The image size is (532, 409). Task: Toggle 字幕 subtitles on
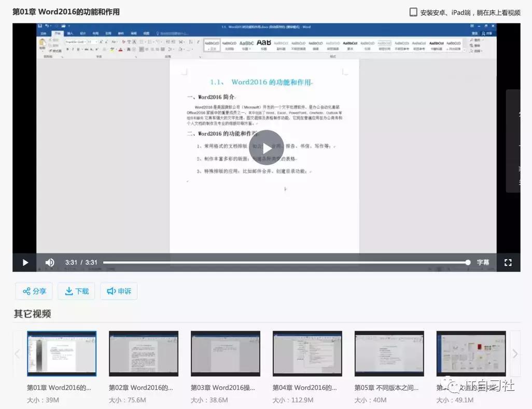tap(483, 262)
